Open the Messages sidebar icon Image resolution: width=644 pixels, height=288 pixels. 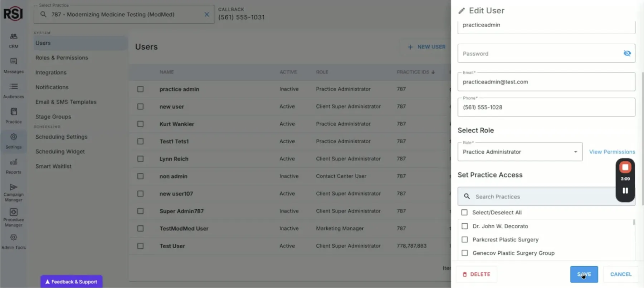click(x=14, y=61)
